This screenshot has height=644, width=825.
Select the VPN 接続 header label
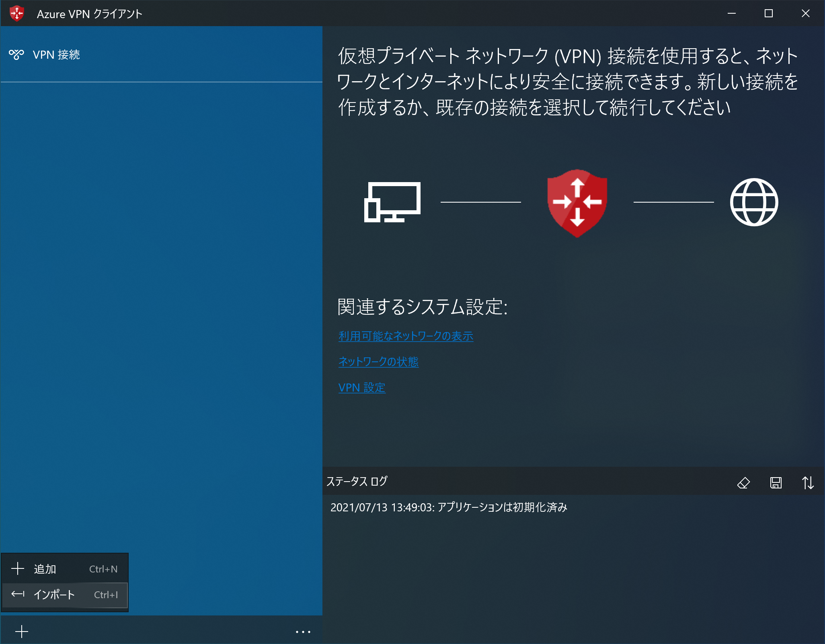point(56,54)
